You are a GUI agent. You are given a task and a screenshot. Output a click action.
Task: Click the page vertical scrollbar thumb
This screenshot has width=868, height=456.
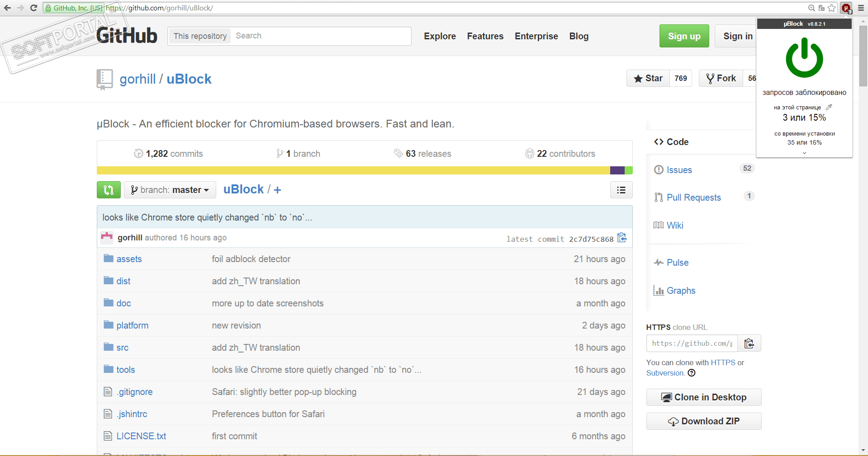click(x=863, y=56)
